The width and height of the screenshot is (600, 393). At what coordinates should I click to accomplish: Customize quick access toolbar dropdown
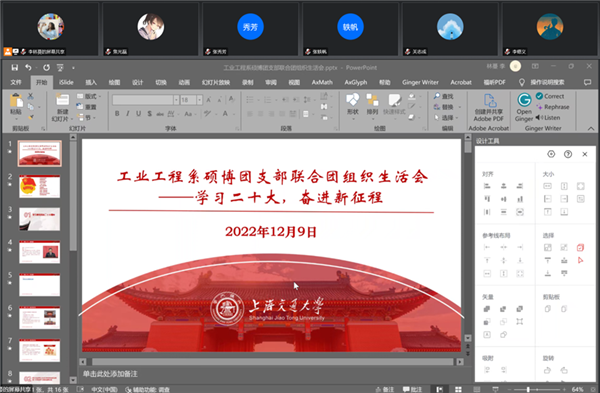click(73, 68)
